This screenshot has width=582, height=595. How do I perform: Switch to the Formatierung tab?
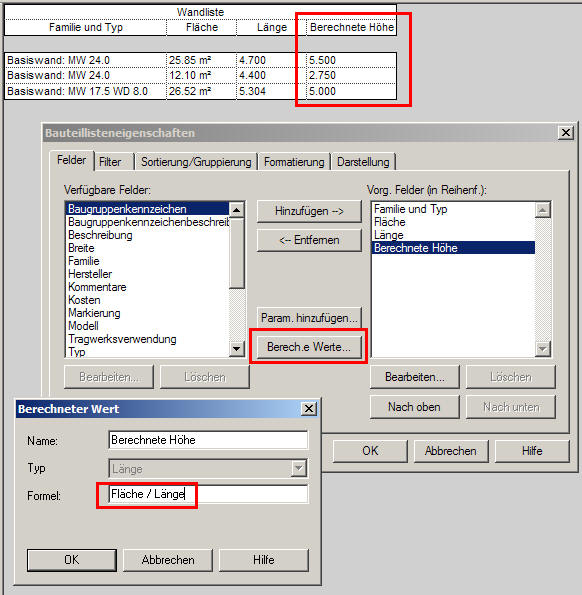pyautogui.click(x=294, y=162)
